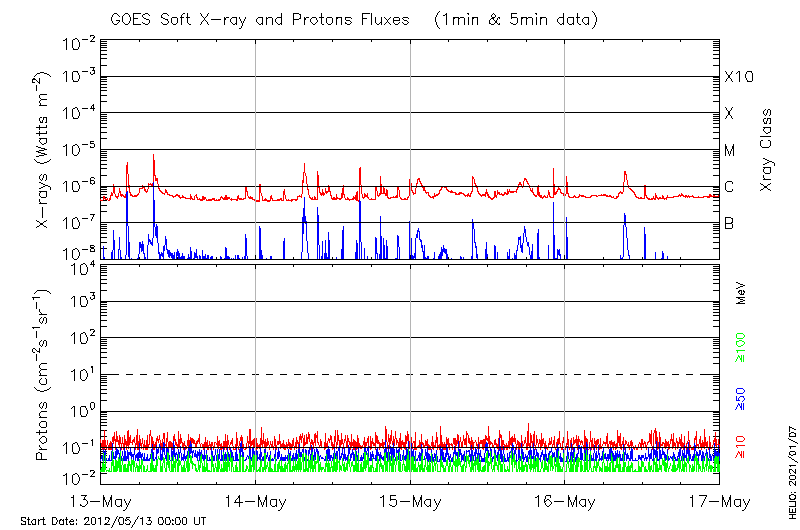The width and height of the screenshot is (800, 530).
Task: Select the 16-May date label
Action: (x=565, y=502)
